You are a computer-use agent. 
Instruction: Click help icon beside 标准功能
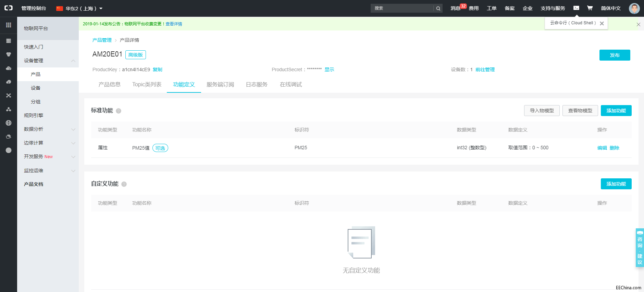pyautogui.click(x=119, y=111)
